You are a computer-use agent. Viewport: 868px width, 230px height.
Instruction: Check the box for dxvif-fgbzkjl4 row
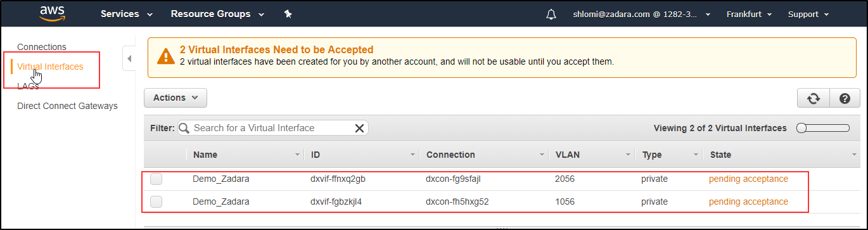tap(156, 202)
